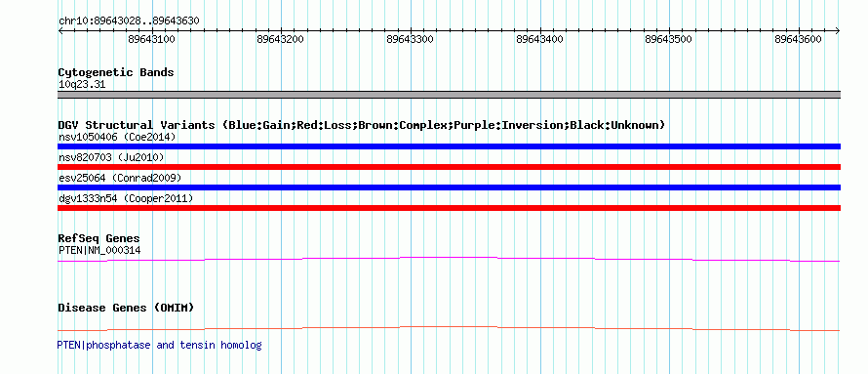Select the gray 10q23.31 cytogenetic band bar
This screenshot has width=868, height=374.
449,95
